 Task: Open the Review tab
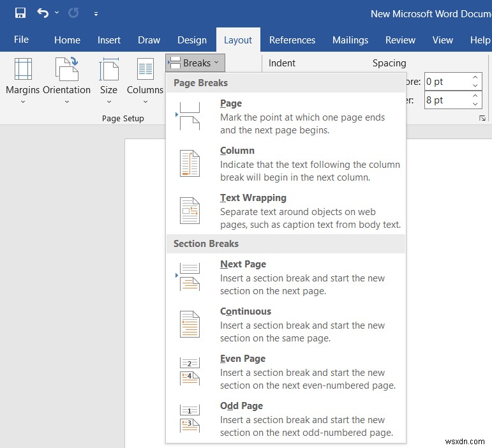coord(400,40)
